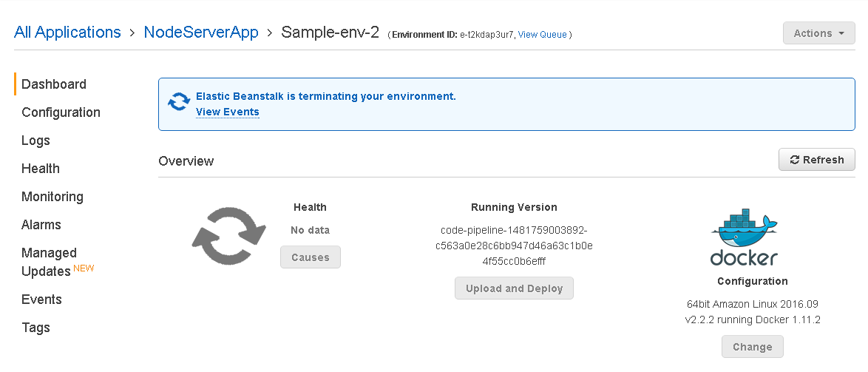This screenshot has height=372, width=868.
Task: Open the Actions dropdown menu
Action: (x=818, y=33)
